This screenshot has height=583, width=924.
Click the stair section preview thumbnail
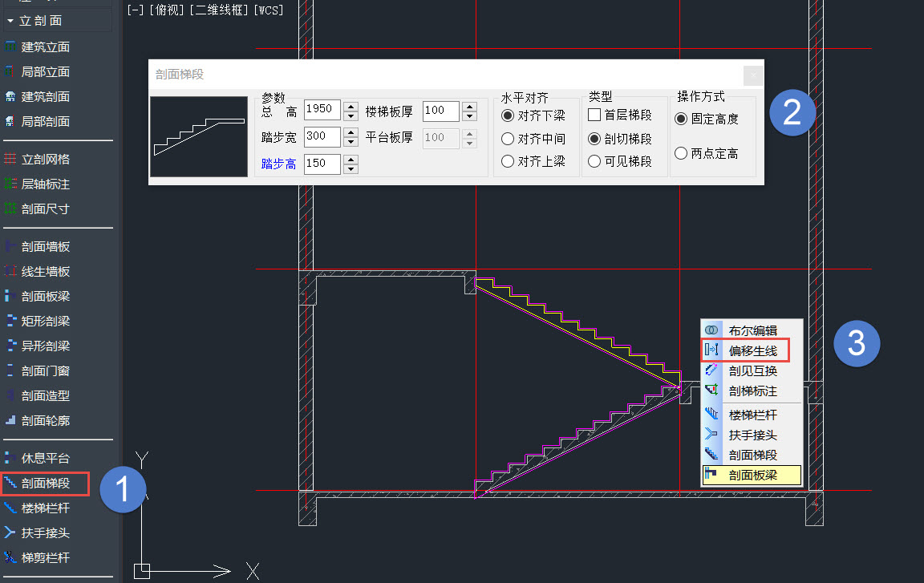coord(199,136)
